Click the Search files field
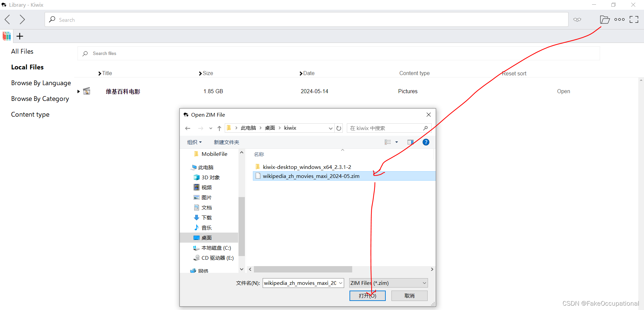644x310 pixels. 339,53
